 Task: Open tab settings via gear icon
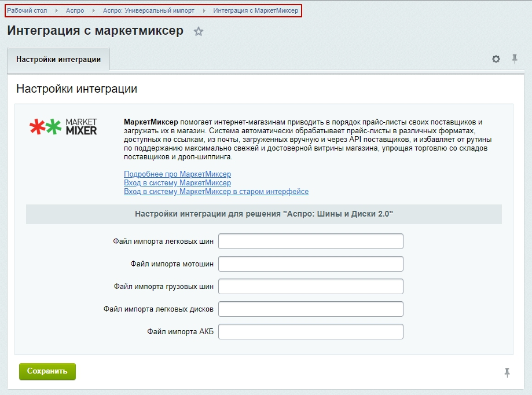click(x=496, y=59)
